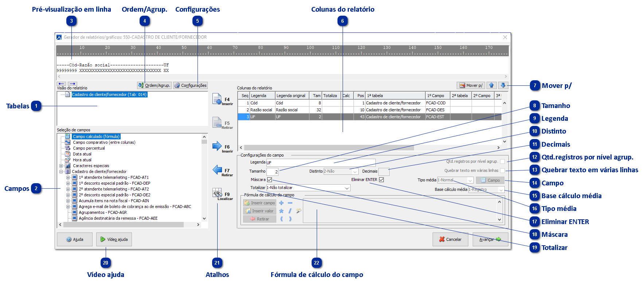The width and height of the screenshot is (644, 285).
Task: Click the F6 Inserir right arrow icon
Action: (217, 146)
